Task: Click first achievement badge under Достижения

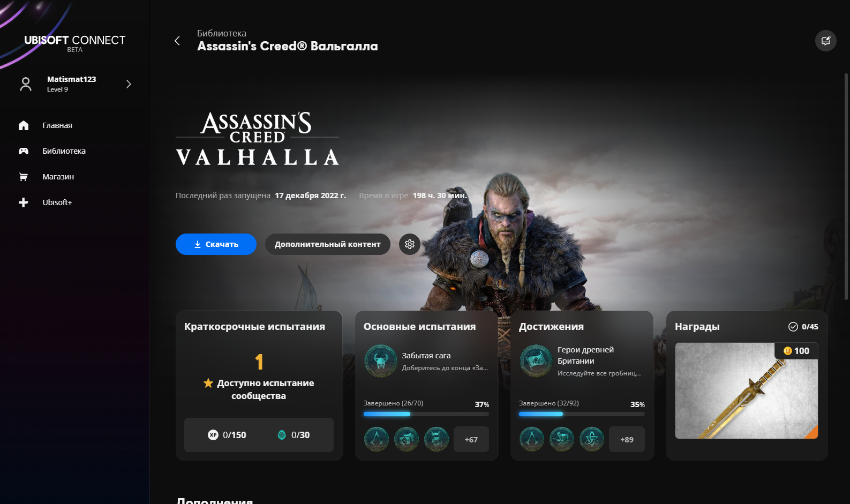Action: pyautogui.click(x=532, y=439)
